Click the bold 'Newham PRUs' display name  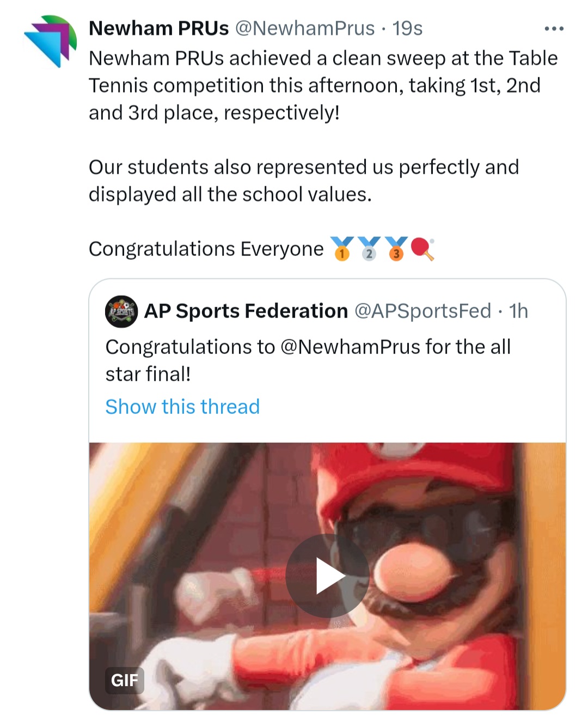(158, 28)
